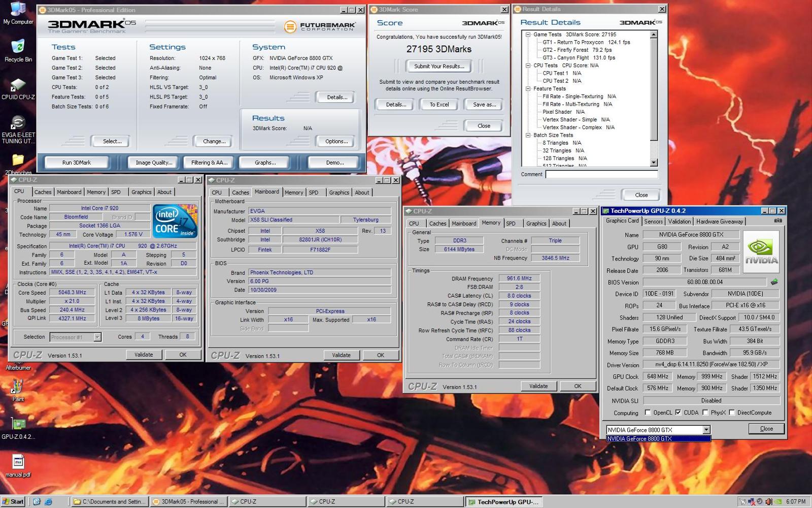Click the Result Details scrollbar down arrow
The image size is (812, 508).
(x=654, y=163)
